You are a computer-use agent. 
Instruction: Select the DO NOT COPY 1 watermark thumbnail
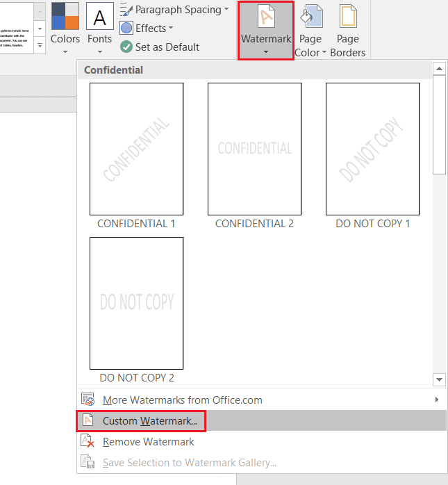tap(372, 149)
